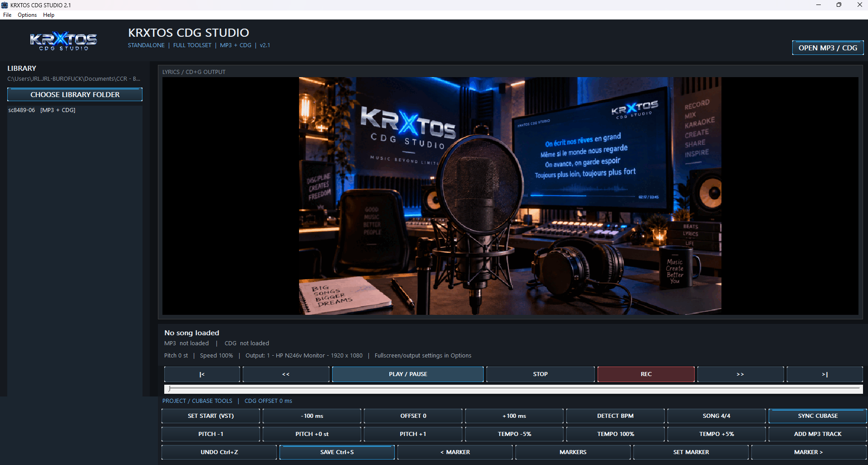Click PLAY / PAUSE button
This screenshot has width=868, height=465.
(x=408, y=374)
